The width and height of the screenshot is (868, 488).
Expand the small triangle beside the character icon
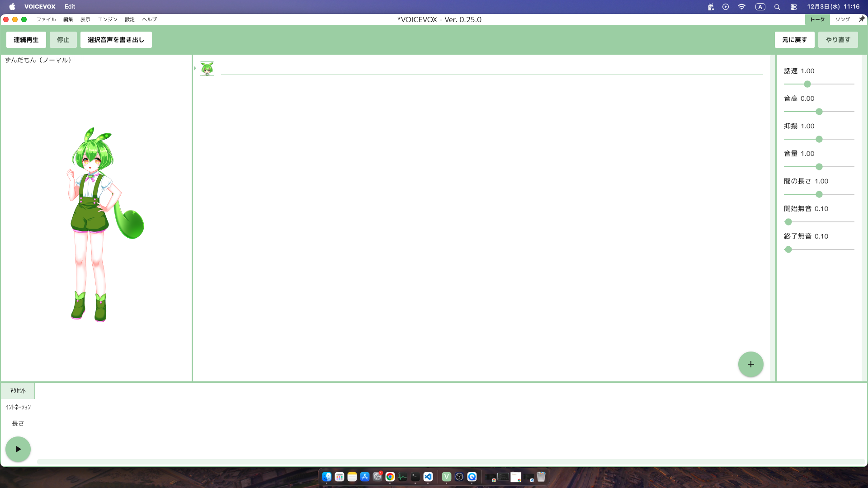195,68
